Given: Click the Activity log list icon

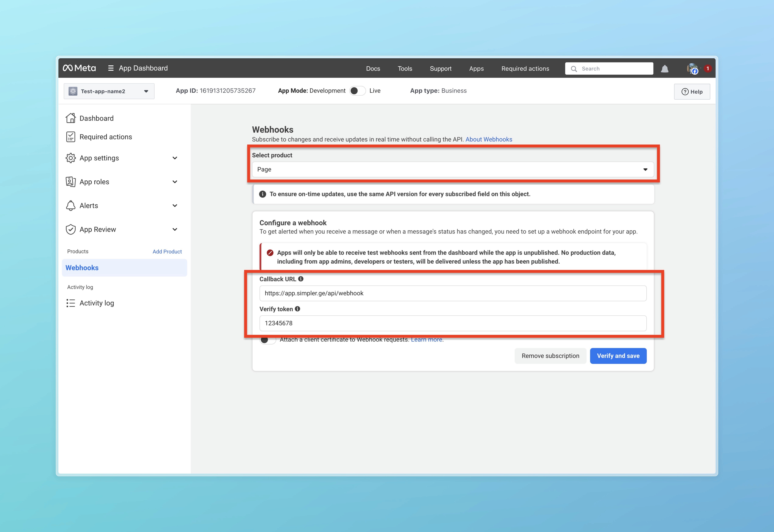Looking at the screenshot, I should pos(71,303).
